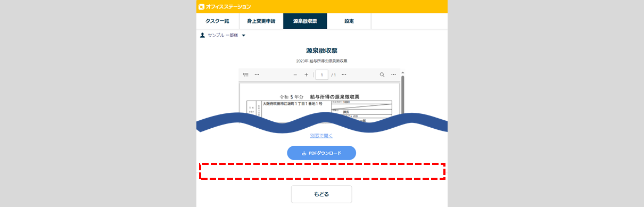The image size is (644, 207).
Task: Click the もどる button
Action: click(x=321, y=194)
